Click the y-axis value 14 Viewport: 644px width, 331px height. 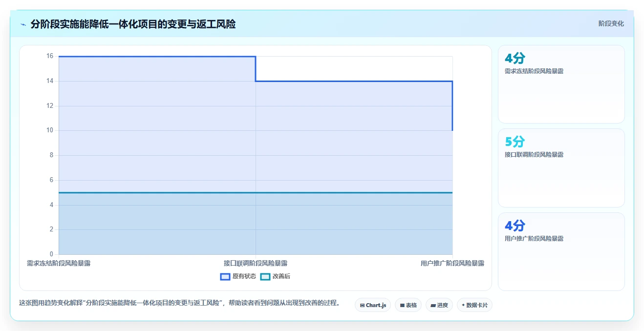[50, 81]
